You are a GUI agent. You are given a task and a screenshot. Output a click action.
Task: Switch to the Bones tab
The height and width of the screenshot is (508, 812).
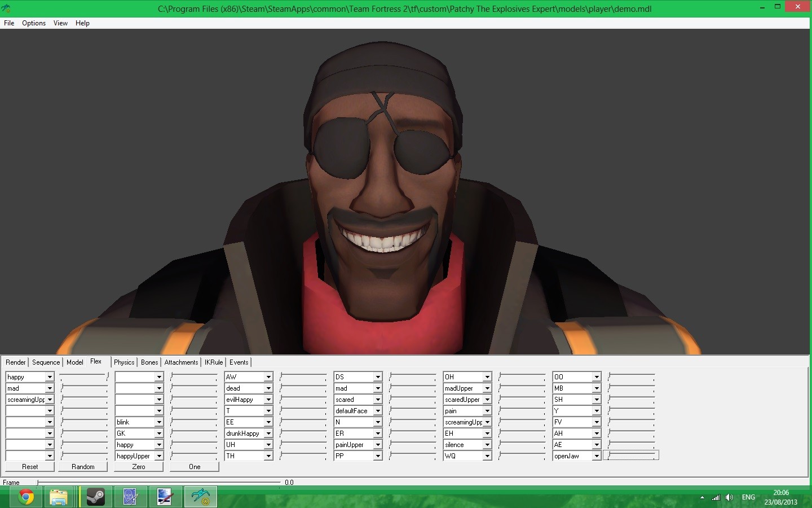point(149,362)
